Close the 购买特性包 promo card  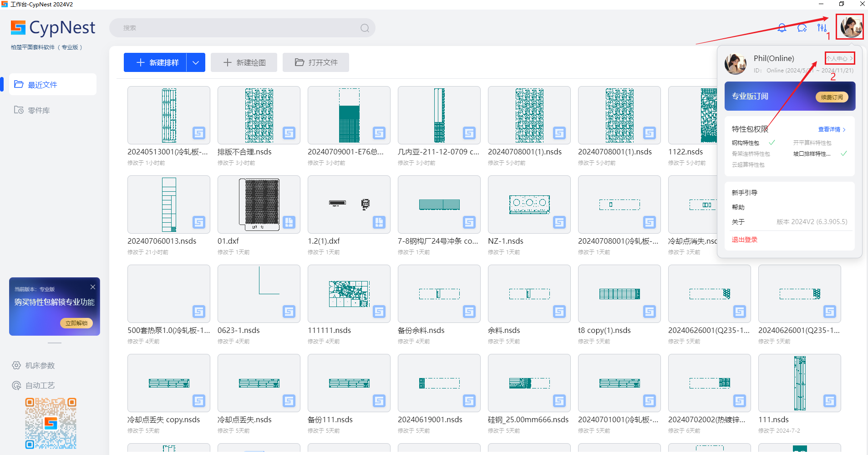pyautogui.click(x=93, y=286)
